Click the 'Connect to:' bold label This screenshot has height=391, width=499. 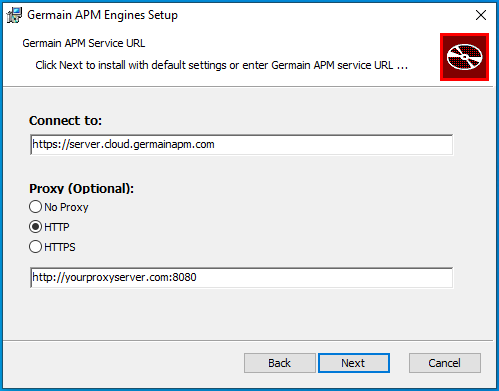(x=65, y=121)
